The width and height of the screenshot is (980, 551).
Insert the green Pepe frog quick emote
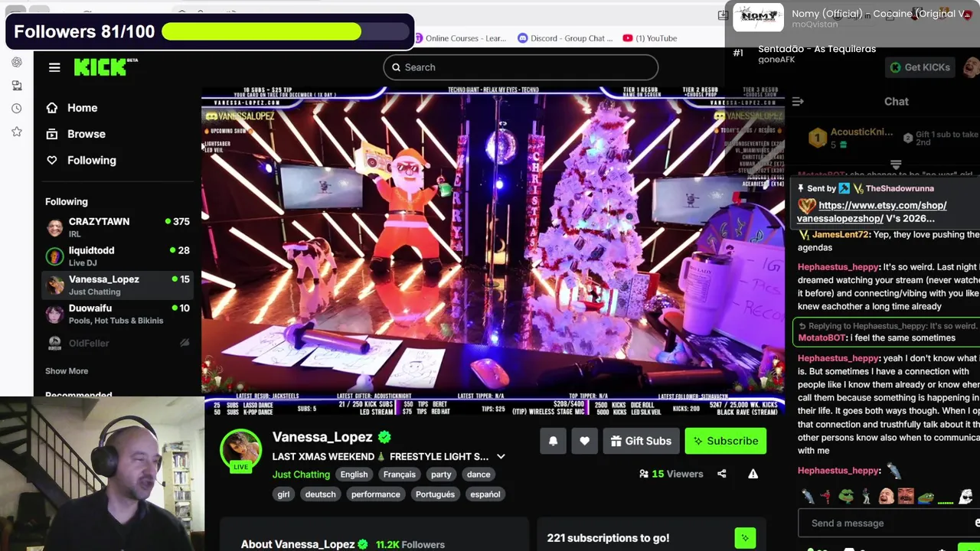point(846,496)
